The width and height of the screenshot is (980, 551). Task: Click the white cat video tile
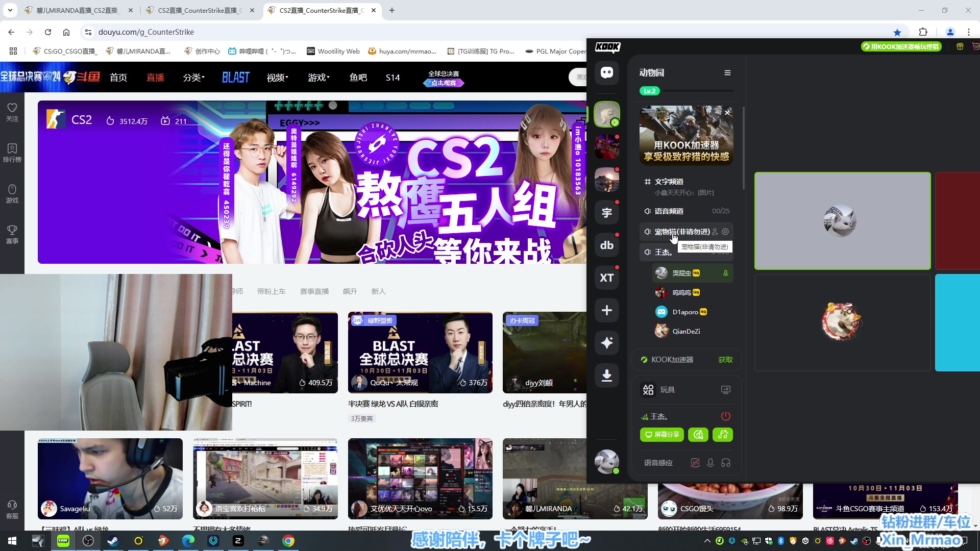[842, 221]
